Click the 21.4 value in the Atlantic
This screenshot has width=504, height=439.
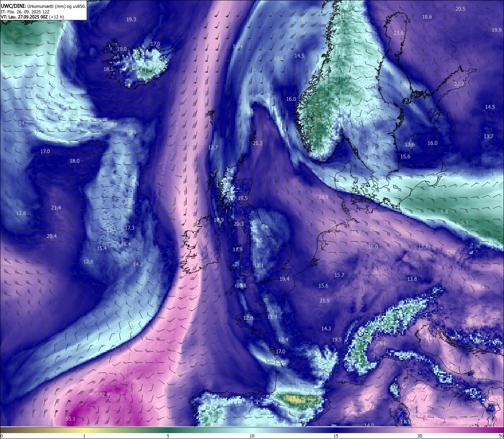tap(56, 208)
